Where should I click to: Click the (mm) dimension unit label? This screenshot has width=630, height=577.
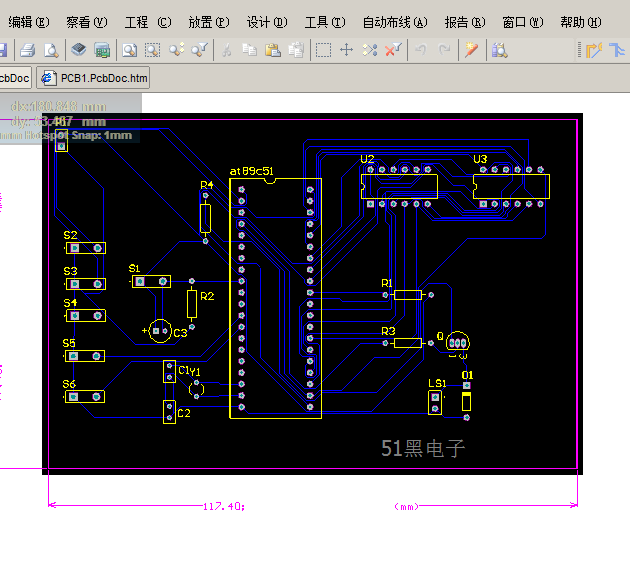tap(407, 506)
